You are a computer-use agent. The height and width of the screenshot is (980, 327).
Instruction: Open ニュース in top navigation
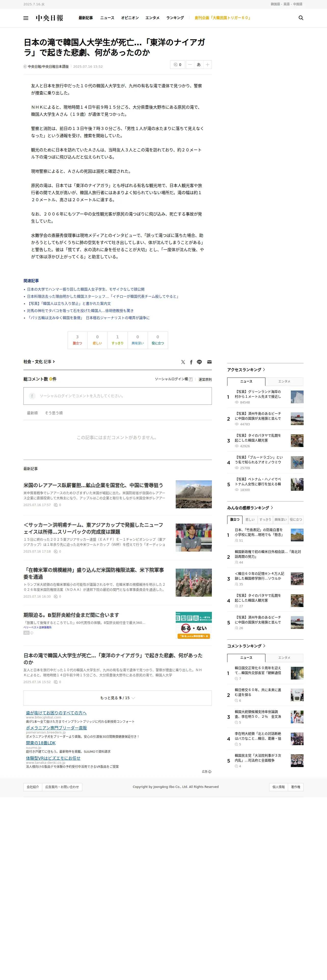107,18
